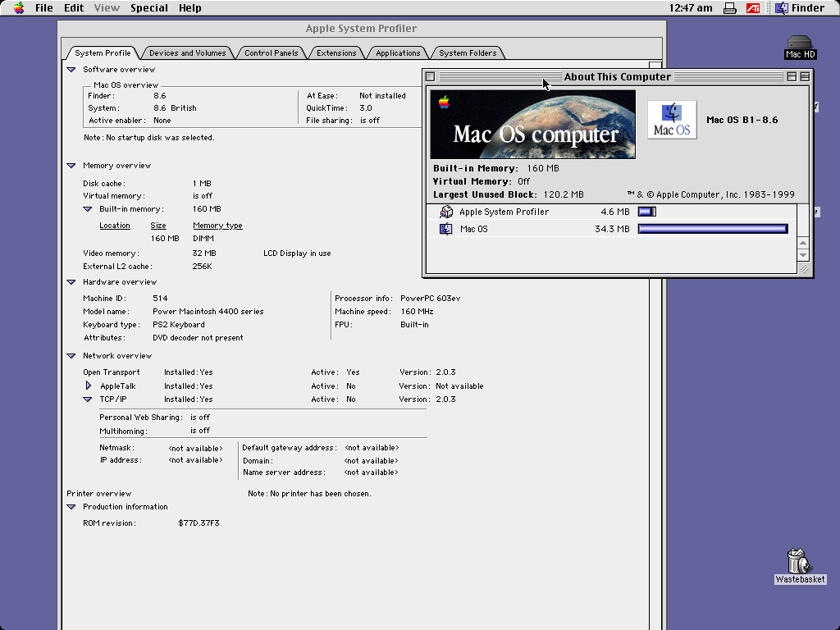The height and width of the screenshot is (630, 840).
Task: Click the Mac OS logo icon in About This Computer
Action: [x=672, y=120]
